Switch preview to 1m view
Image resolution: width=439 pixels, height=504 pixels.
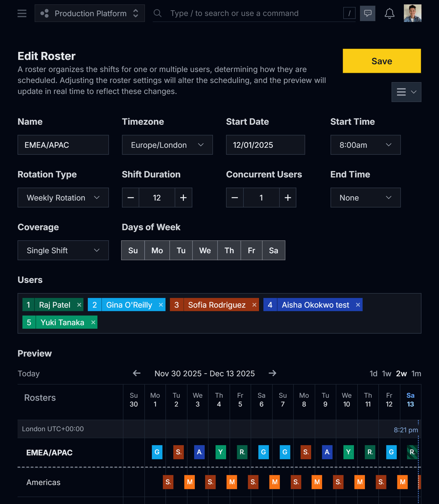pos(416,374)
